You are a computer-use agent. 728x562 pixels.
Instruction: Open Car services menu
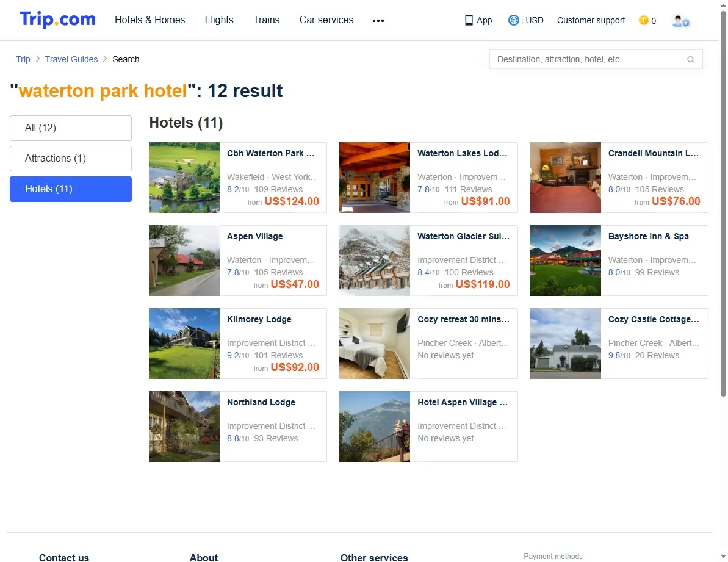click(326, 20)
